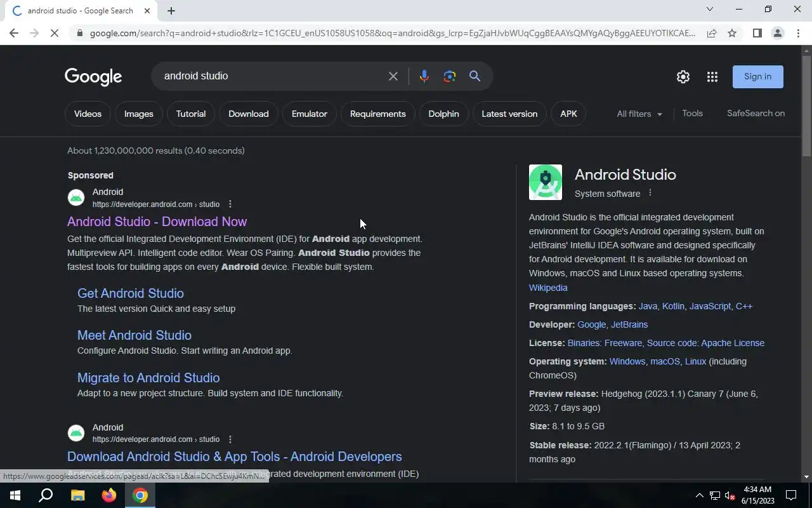The image size is (812, 508).
Task: Open Android Studio - Download Now link
Action: click(x=157, y=222)
